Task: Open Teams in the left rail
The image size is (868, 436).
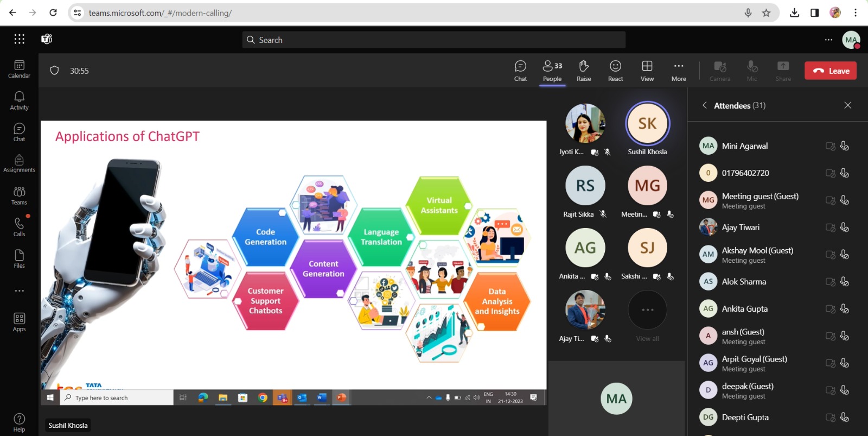Action: click(19, 195)
